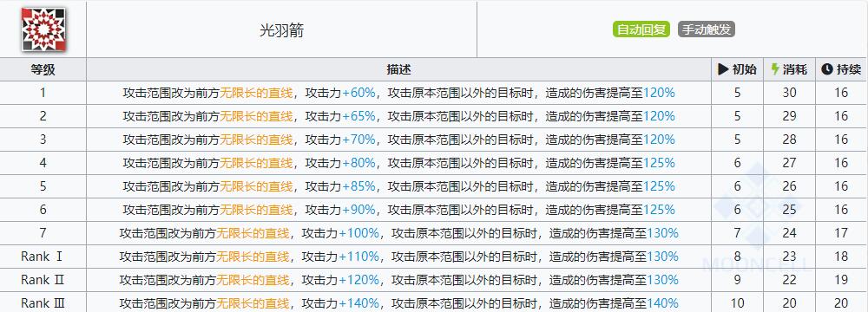Click the 光羽箭 skill name title

282,30
